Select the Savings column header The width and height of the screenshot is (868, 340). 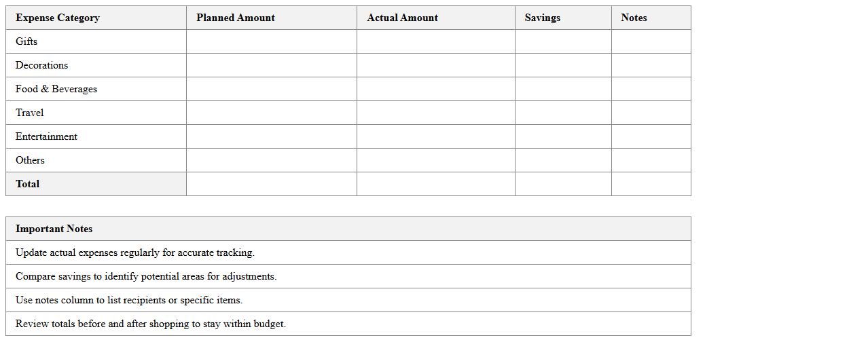[542, 18]
